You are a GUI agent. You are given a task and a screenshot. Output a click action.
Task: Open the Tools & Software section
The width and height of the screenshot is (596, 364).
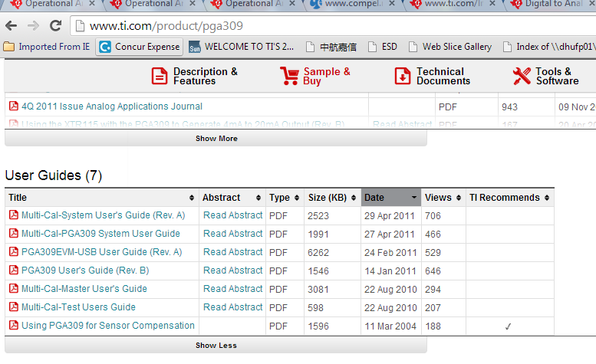click(x=546, y=76)
